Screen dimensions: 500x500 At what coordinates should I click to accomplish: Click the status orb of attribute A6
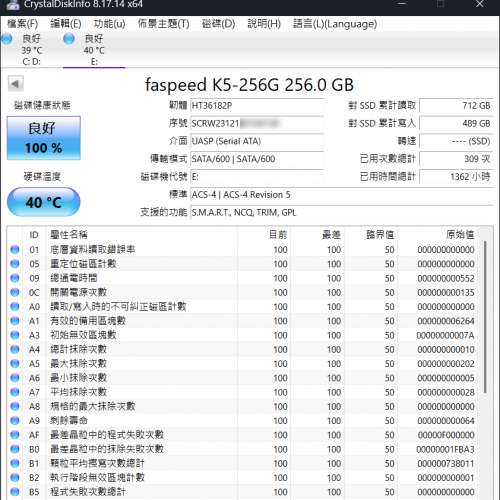(15, 378)
